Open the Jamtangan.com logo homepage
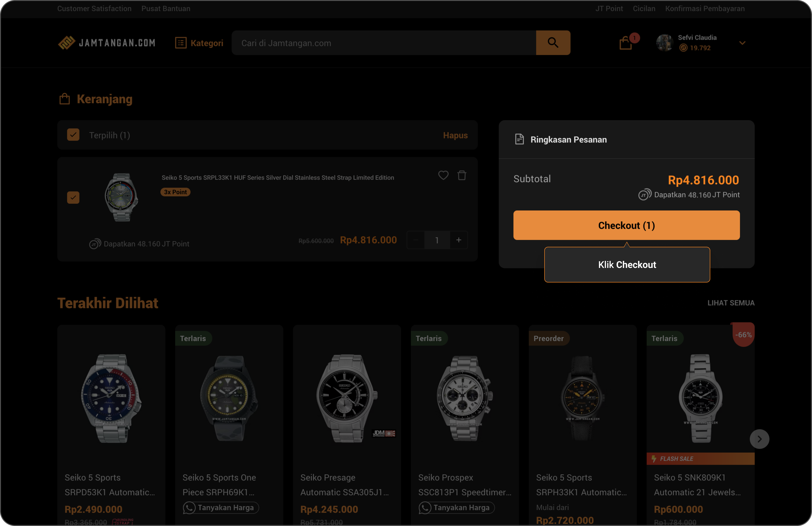Image resolution: width=812 pixels, height=526 pixels. (x=107, y=43)
